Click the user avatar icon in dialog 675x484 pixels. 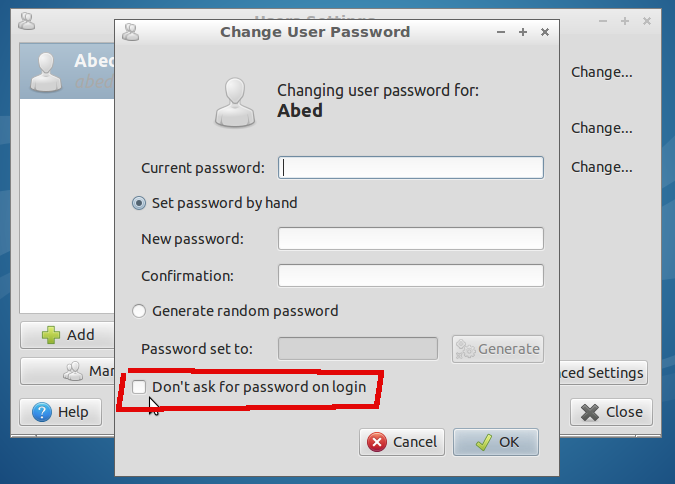(240, 100)
